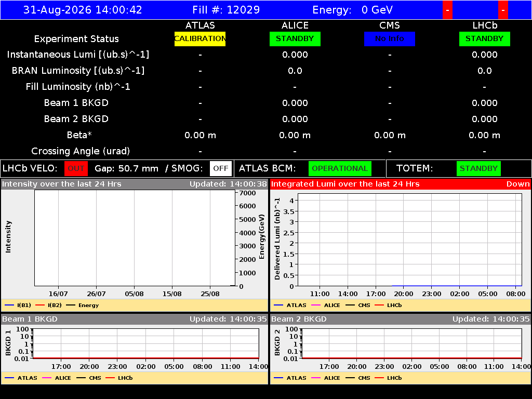Click the Fill Luminosity (nb)^-1 row label

click(x=78, y=87)
